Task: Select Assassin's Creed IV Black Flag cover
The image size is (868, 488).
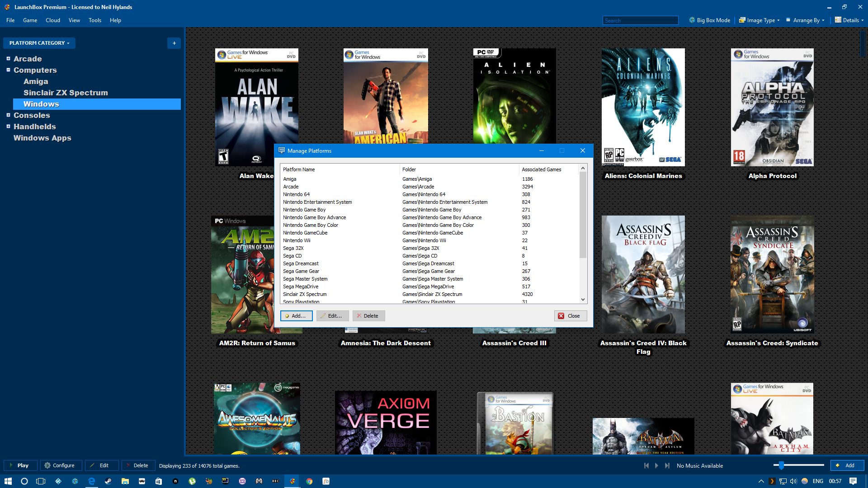Action: (x=643, y=274)
